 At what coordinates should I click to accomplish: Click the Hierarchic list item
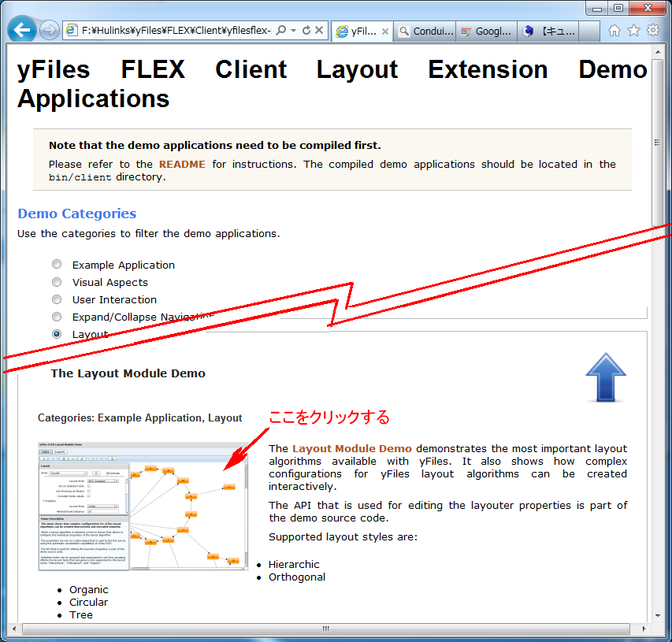tap(294, 565)
